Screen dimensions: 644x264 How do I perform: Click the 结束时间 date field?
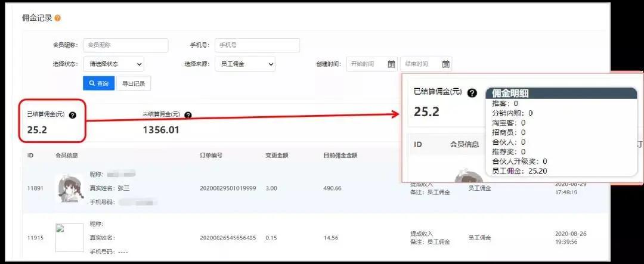[x=426, y=64]
